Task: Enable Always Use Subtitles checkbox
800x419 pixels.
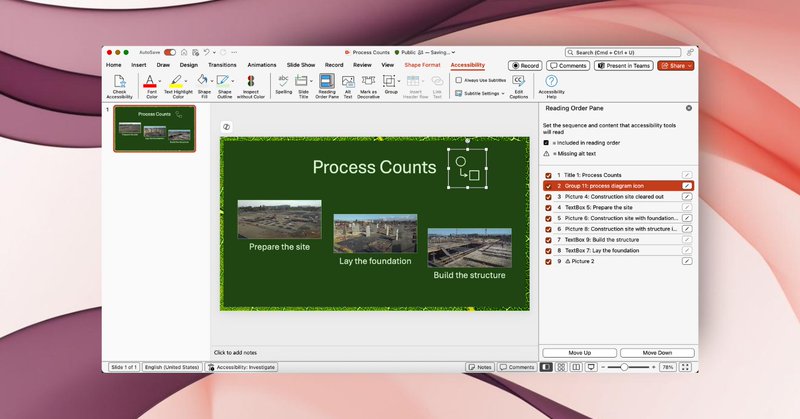Action: (459, 80)
